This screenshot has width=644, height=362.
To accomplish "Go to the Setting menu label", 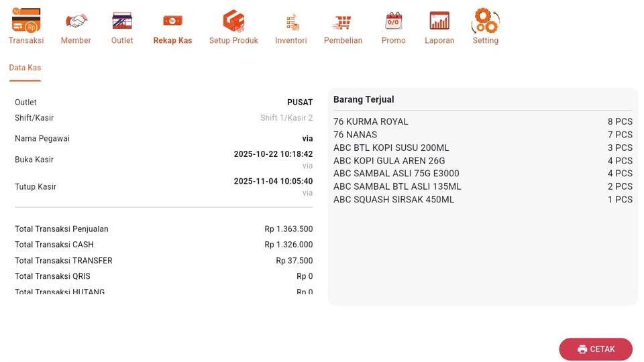I will tap(486, 40).
